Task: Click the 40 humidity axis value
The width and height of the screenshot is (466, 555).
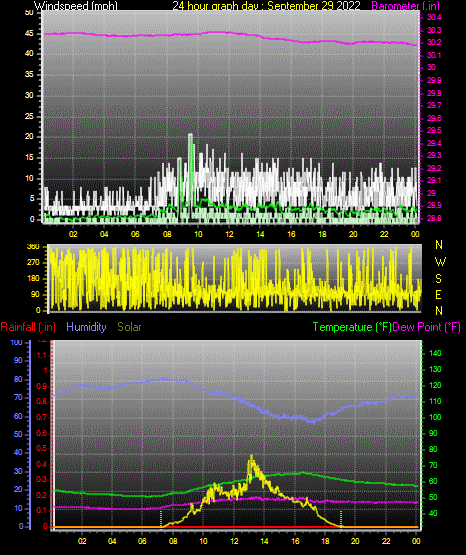Action: 18,453
